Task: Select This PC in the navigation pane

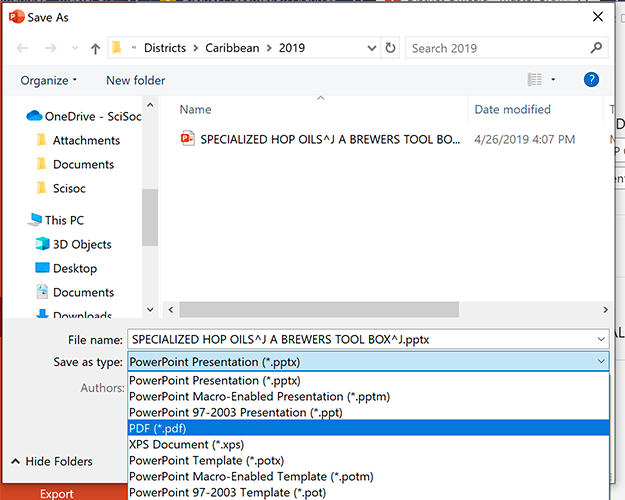Action: click(56, 220)
